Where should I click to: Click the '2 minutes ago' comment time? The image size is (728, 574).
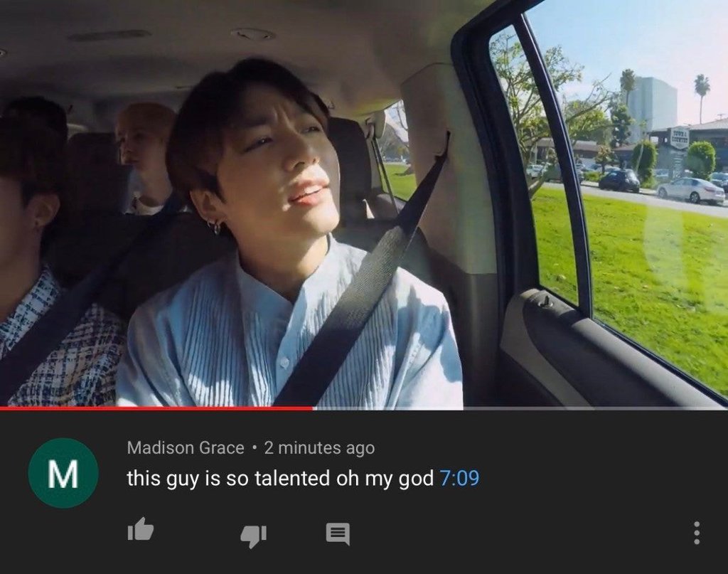pyautogui.click(x=319, y=448)
